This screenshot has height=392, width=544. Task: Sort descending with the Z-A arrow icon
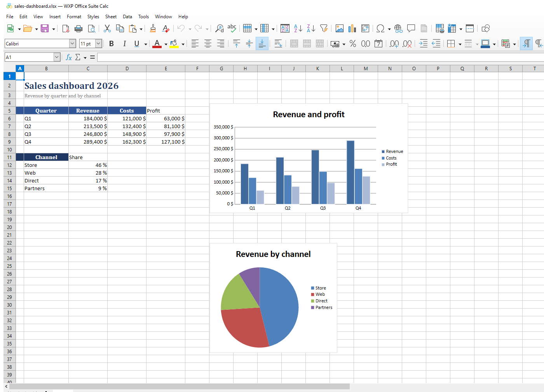click(311, 28)
